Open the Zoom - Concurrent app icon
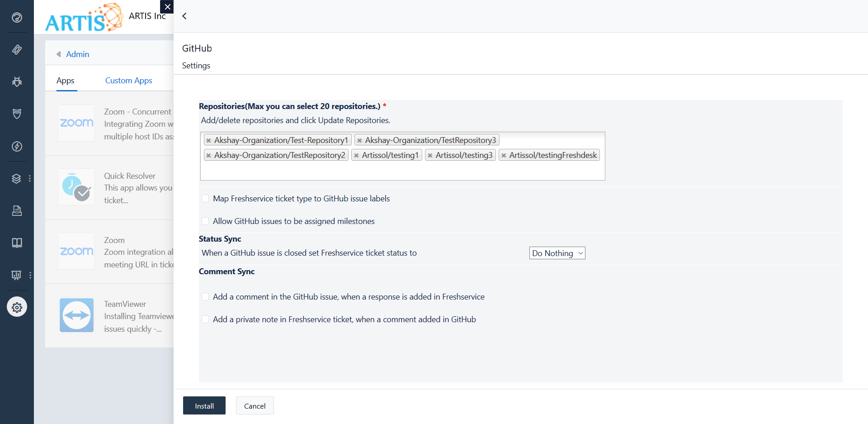Viewport: 868px width, 424px height. pyautogui.click(x=76, y=123)
